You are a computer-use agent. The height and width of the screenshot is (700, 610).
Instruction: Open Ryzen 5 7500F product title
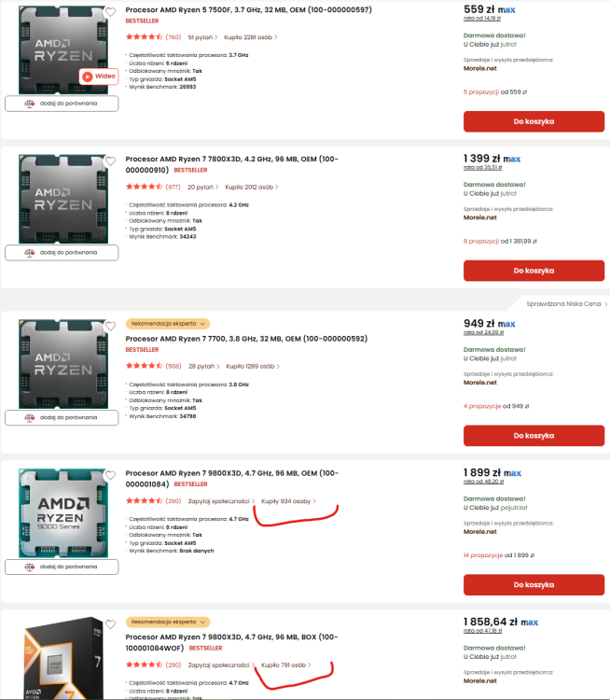click(248, 10)
